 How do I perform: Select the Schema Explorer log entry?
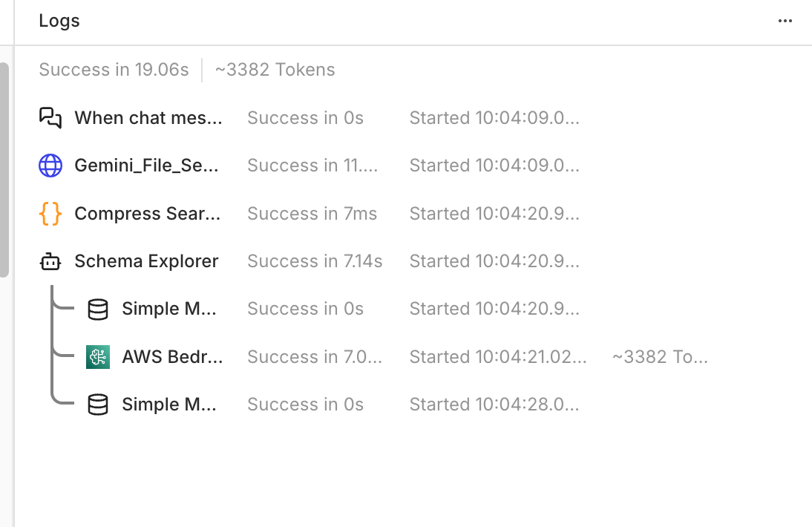tap(146, 261)
